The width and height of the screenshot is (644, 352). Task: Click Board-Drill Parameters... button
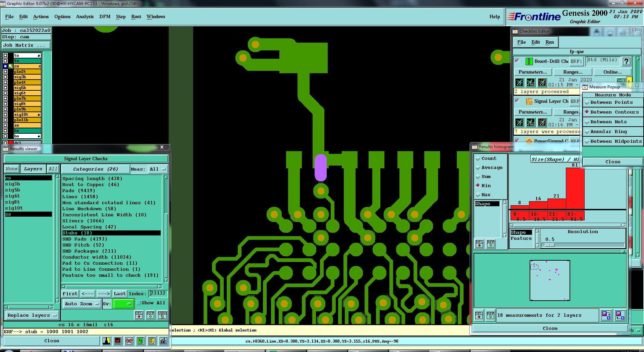pos(533,72)
